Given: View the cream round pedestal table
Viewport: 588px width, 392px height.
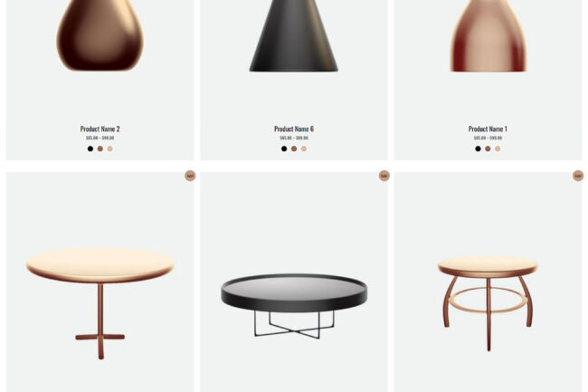Looking at the screenshot, I should (x=100, y=303).
